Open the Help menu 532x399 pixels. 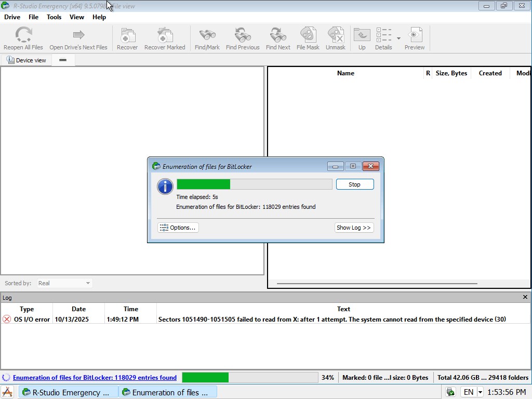(x=99, y=17)
